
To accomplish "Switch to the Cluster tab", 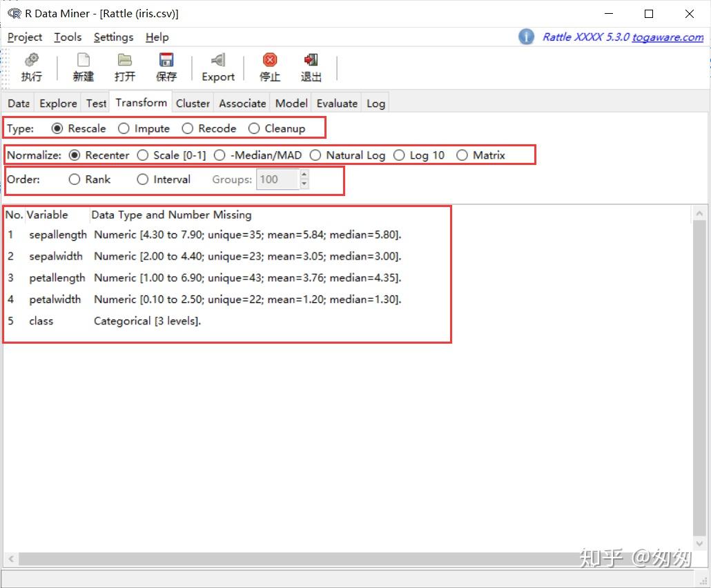I will pos(193,104).
